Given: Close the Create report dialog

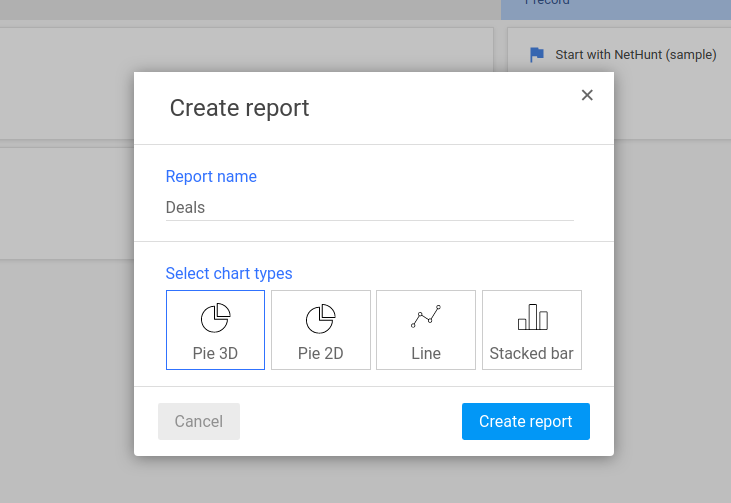Looking at the screenshot, I should [587, 95].
